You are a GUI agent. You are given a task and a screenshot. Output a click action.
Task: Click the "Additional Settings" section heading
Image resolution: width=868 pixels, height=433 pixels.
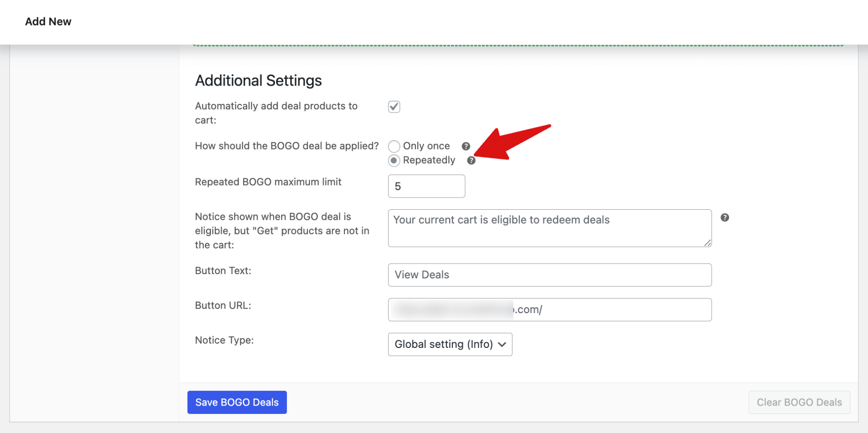(258, 80)
